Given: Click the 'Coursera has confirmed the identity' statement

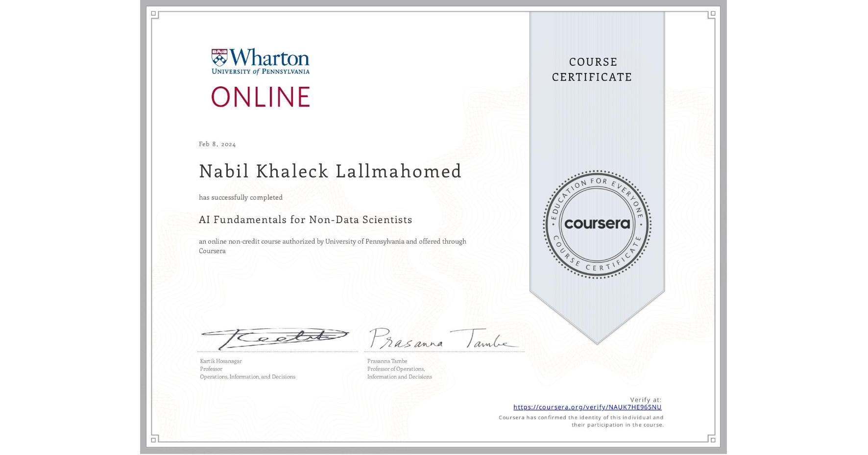Looking at the screenshot, I should (x=581, y=421).
